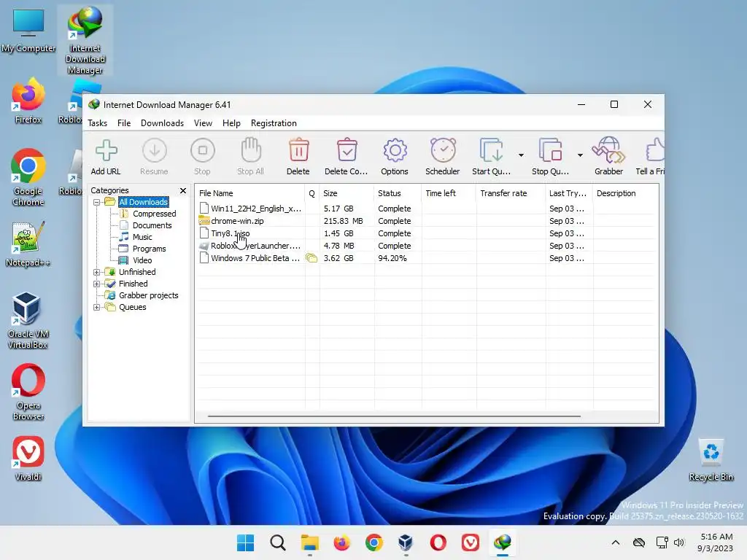Select the All Downloads category
This screenshot has width=747, height=560.
[x=144, y=202]
